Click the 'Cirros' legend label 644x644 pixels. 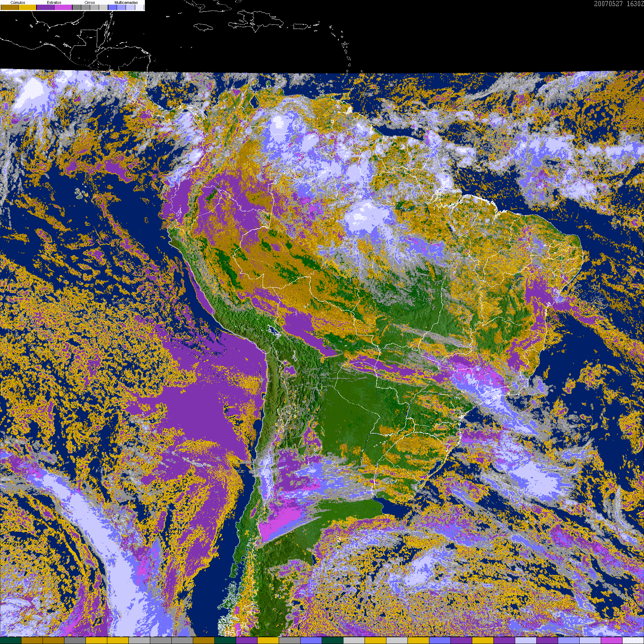[90, 3]
